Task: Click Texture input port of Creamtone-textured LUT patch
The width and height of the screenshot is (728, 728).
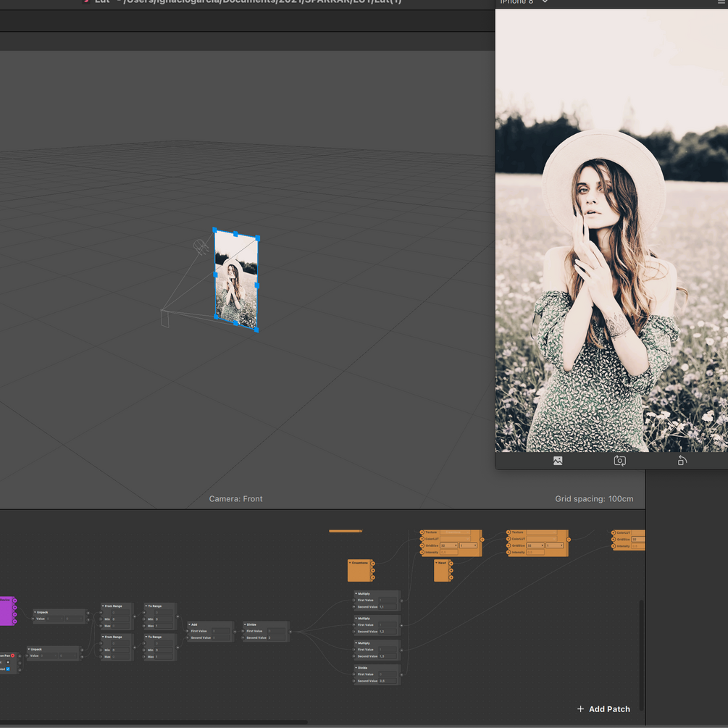Action: (422, 532)
